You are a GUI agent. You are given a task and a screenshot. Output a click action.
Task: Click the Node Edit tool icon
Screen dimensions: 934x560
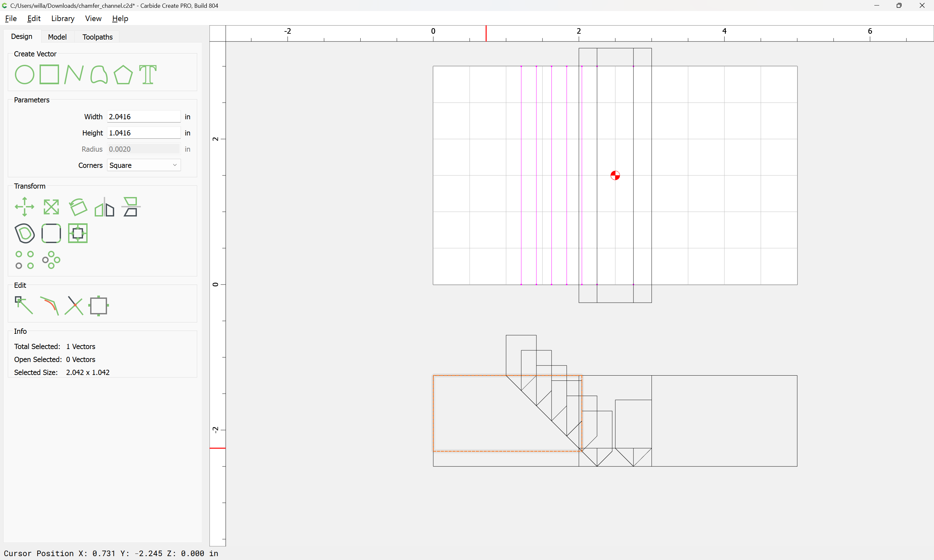[x=24, y=305]
